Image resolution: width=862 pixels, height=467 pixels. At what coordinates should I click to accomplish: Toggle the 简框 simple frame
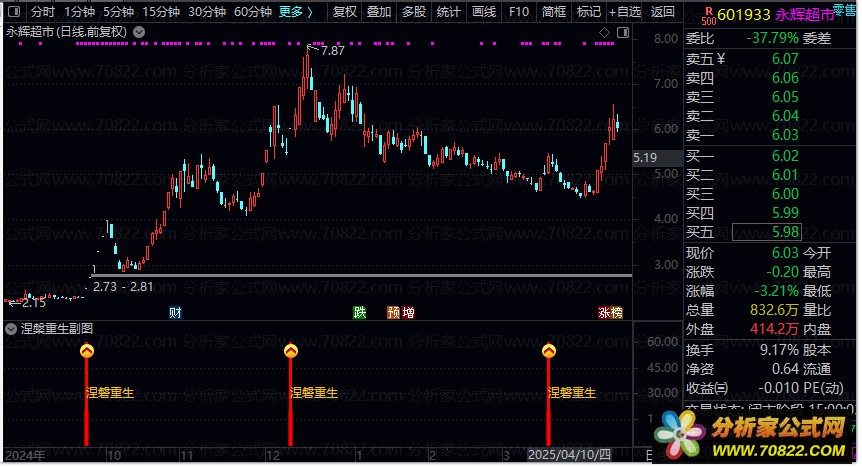point(554,12)
